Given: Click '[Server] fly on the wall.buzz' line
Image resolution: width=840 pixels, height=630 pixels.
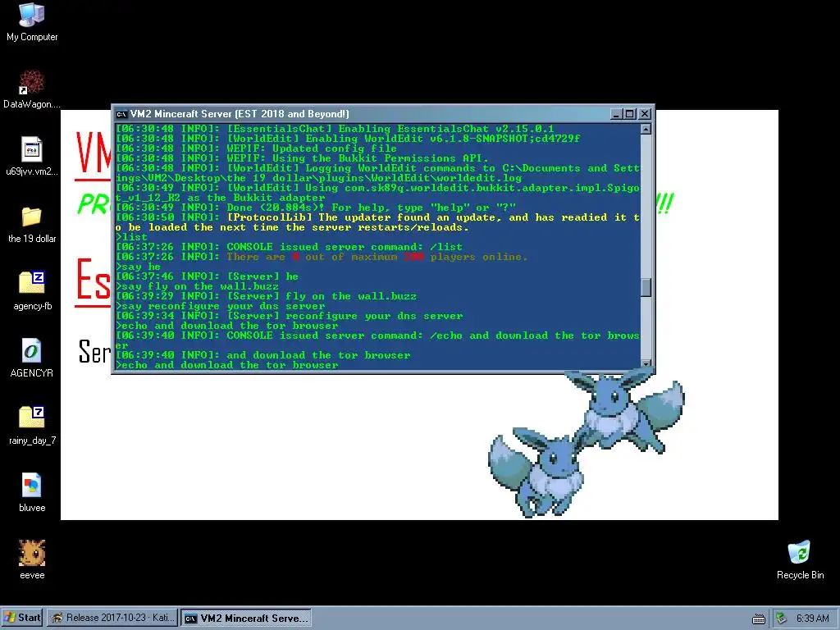Looking at the screenshot, I should click(x=267, y=296).
